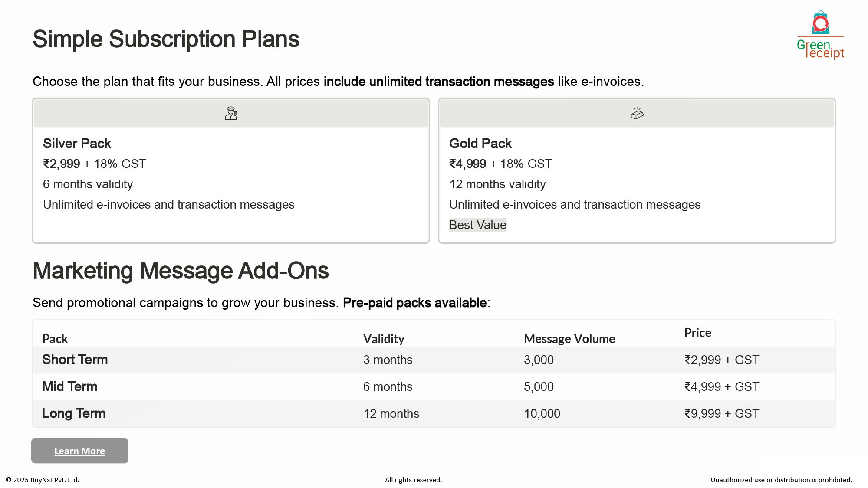Image resolution: width=868 pixels, height=488 pixels.
Task: Select the Long Term row label
Action: (x=74, y=413)
